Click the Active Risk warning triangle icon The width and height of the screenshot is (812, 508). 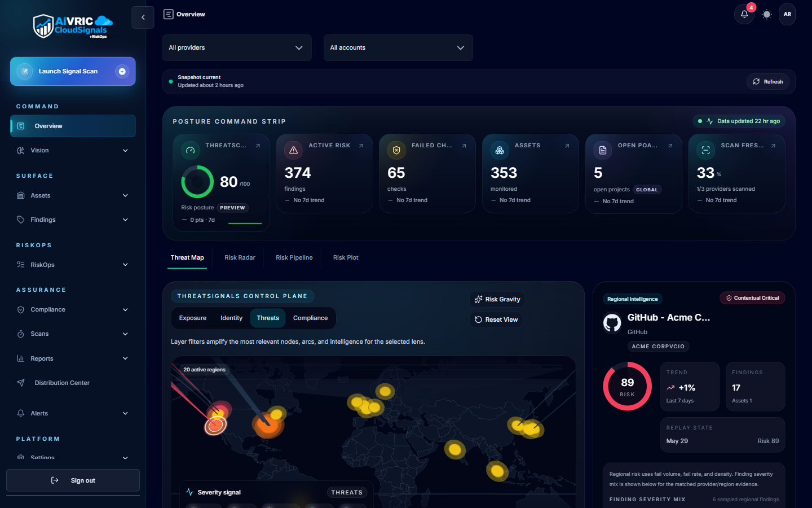pos(293,150)
